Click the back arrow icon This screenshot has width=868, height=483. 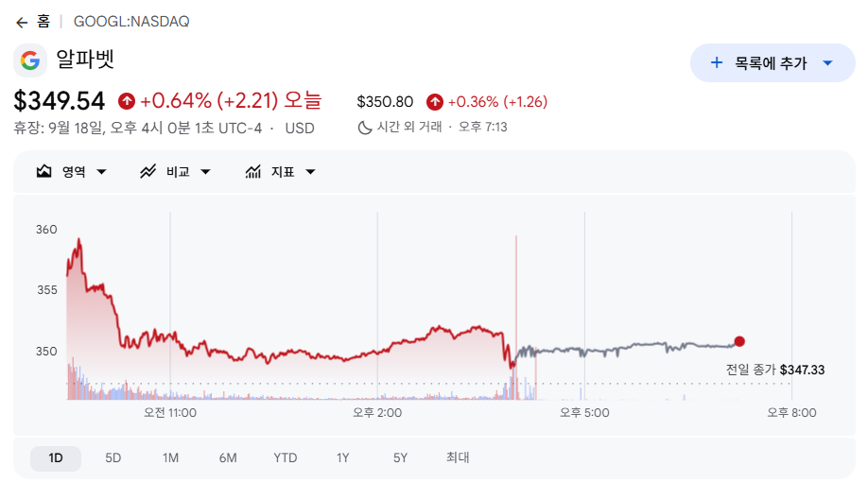(x=22, y=22)
